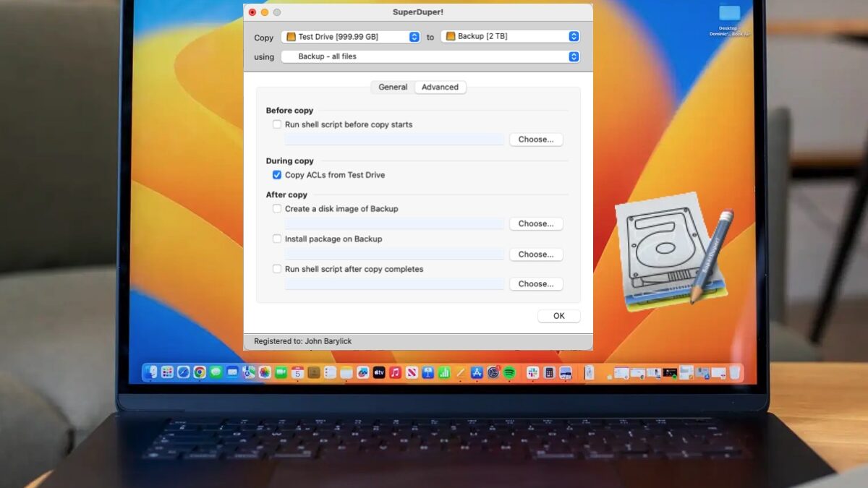Open the App Store from the Dock

tap(477, 372)
